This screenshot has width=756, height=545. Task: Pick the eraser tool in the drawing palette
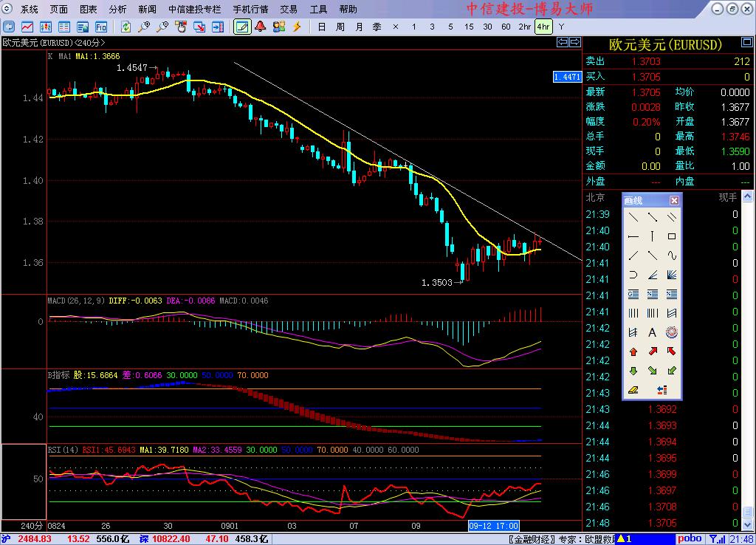coord(633,390)
